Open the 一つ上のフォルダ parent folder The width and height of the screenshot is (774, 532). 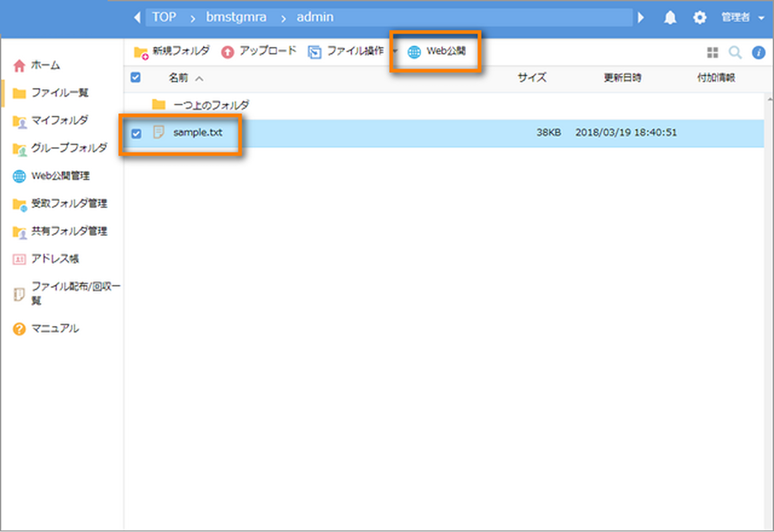(x=211, y=105)
